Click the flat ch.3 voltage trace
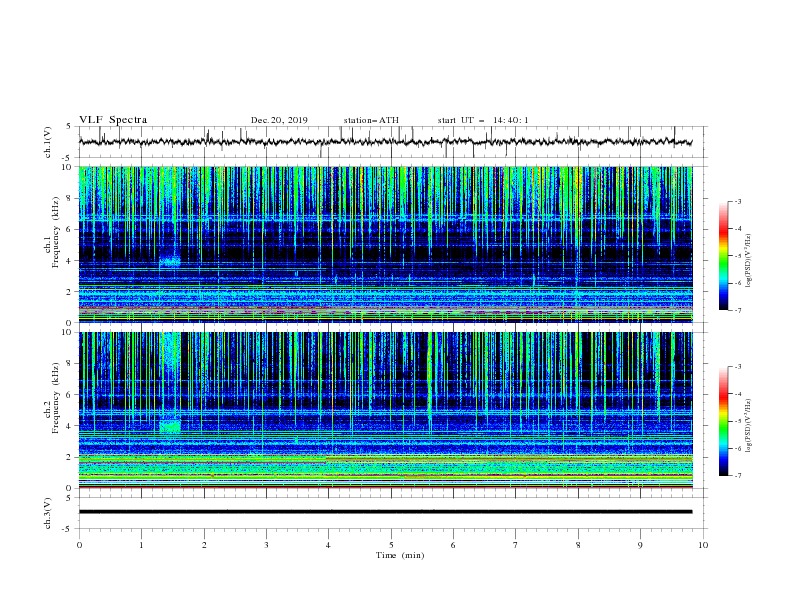The height and width of the screenshot is (612, 792). [x=385, y=512]
